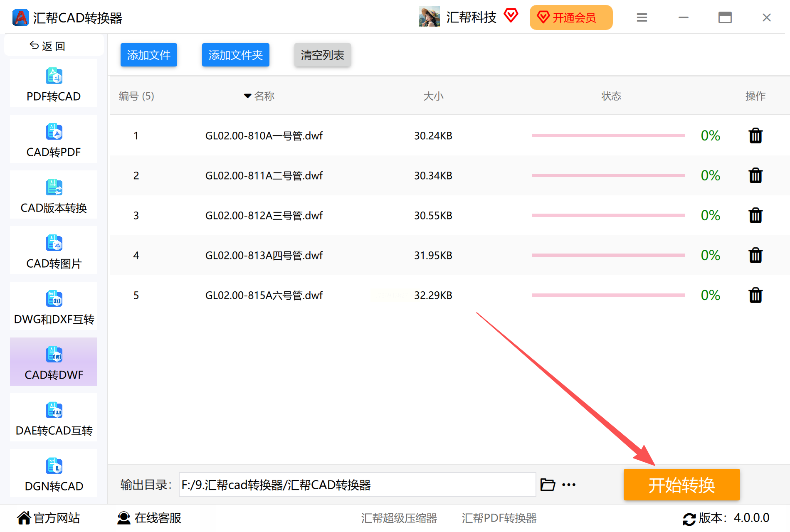This screenshot has height=532, width=790.
Task: Click 清空列表 button
Action: point(323,55)
